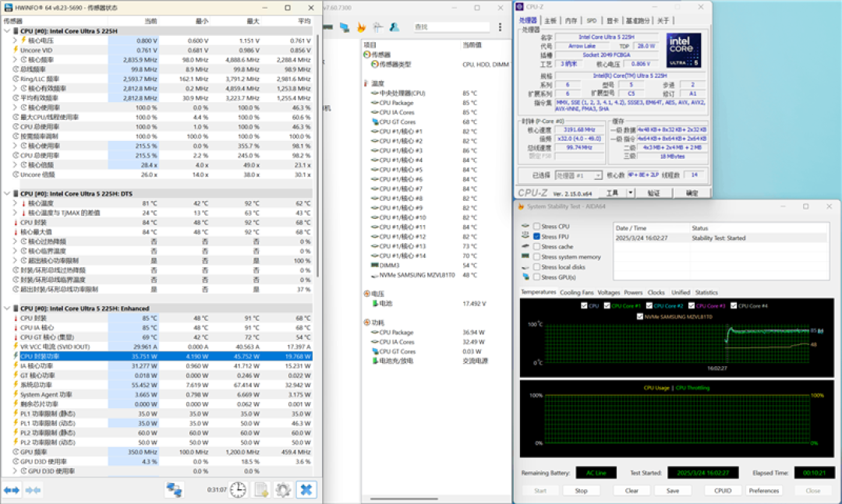Expand GPU D3D 使用率 bottom row
Image resolution: width=842 pixels, height=504 pixels.
pyautogui.click(x=15, y=471)
